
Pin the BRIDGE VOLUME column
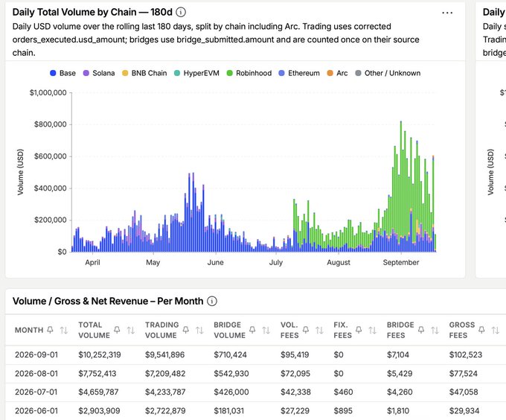252,330
